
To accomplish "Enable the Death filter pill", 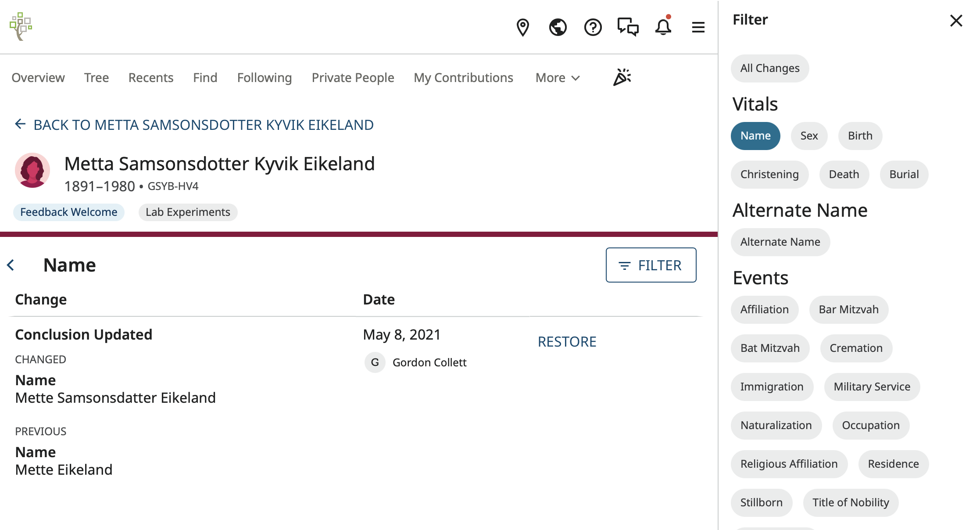I will click(x=844, y=174).
